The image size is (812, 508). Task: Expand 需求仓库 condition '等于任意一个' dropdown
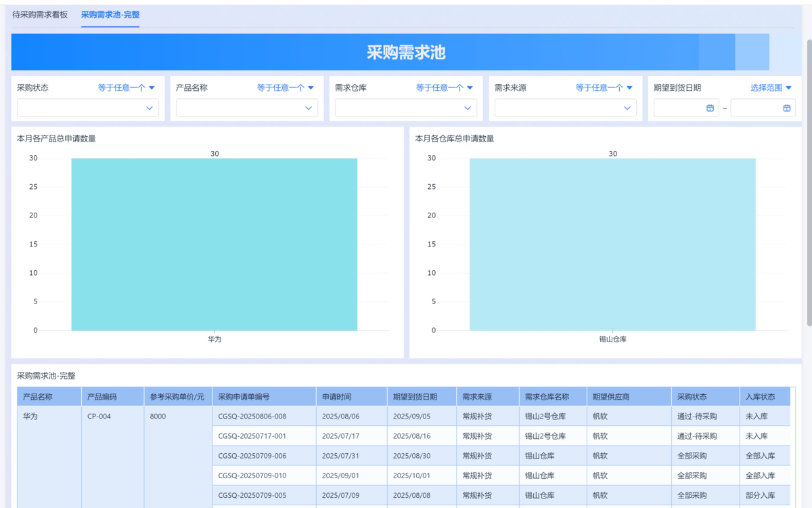coord(445,87)
